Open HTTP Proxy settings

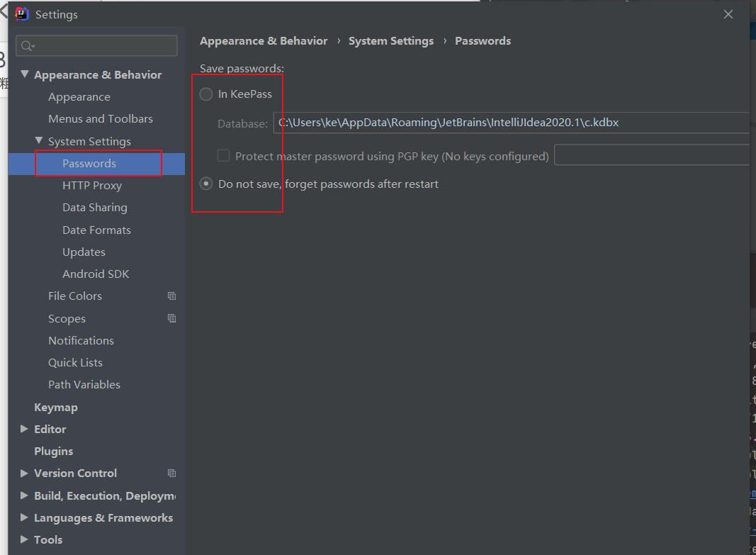(x=92, y=186)
